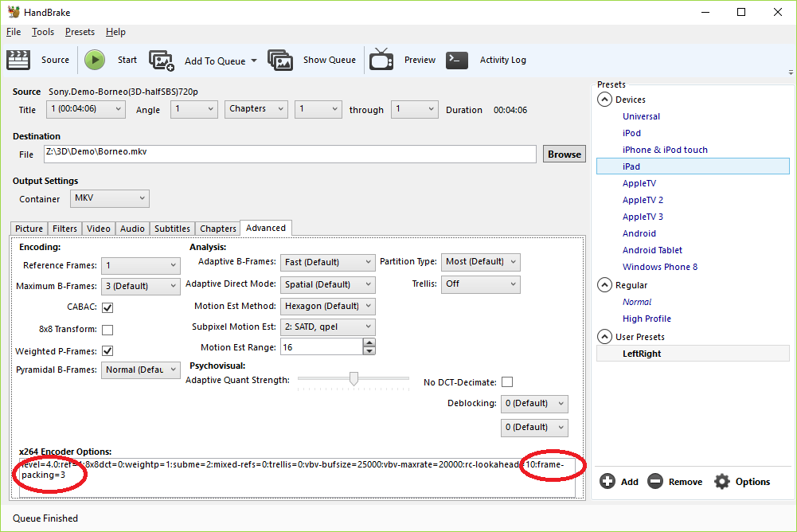Click the Source clapperboard icon
This screenshot has width=797, height=532.
[18, 60]
